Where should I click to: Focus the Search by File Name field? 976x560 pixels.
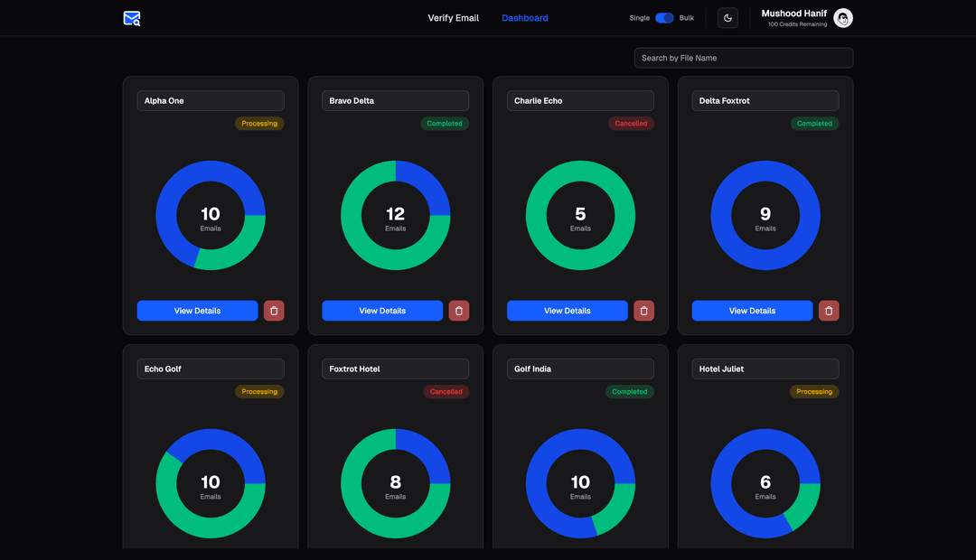coord(743,58)
